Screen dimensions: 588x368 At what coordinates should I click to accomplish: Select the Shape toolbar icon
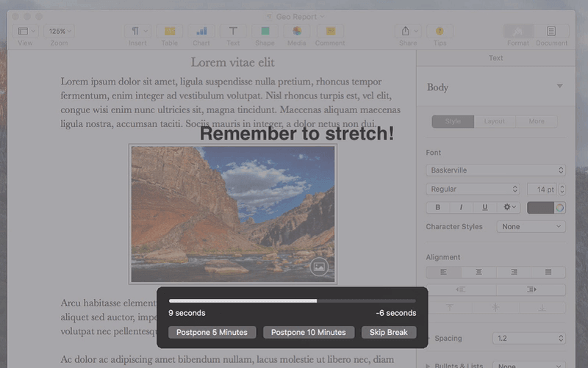265,31
